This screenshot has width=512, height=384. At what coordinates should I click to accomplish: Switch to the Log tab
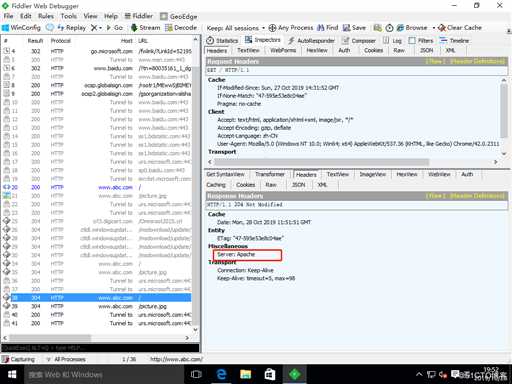(392, 41)
